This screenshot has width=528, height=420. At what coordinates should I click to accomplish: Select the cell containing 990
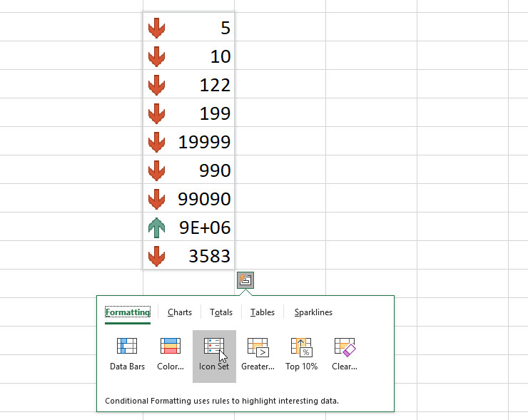(189, 170)
